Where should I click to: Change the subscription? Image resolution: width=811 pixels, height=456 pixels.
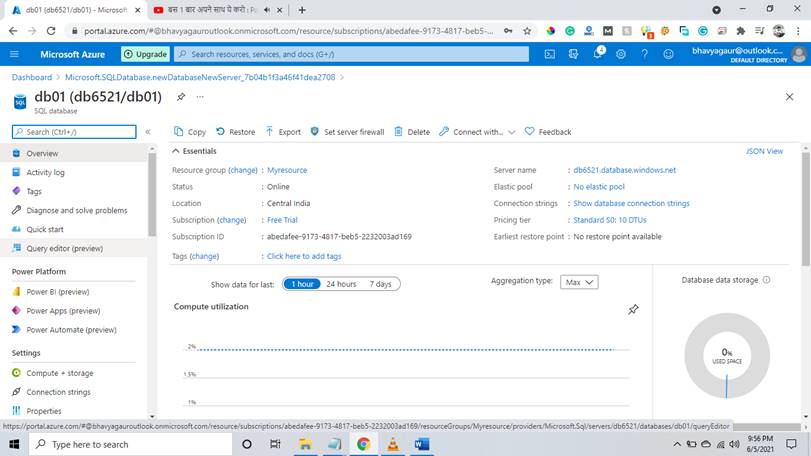[232, 220]
